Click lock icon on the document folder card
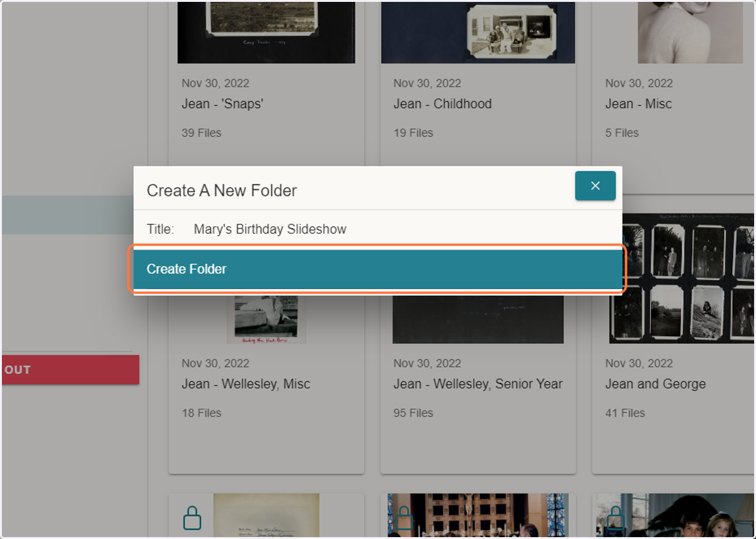Image resolution: width=756 pixels, height=539 pixels. point(192,518)
